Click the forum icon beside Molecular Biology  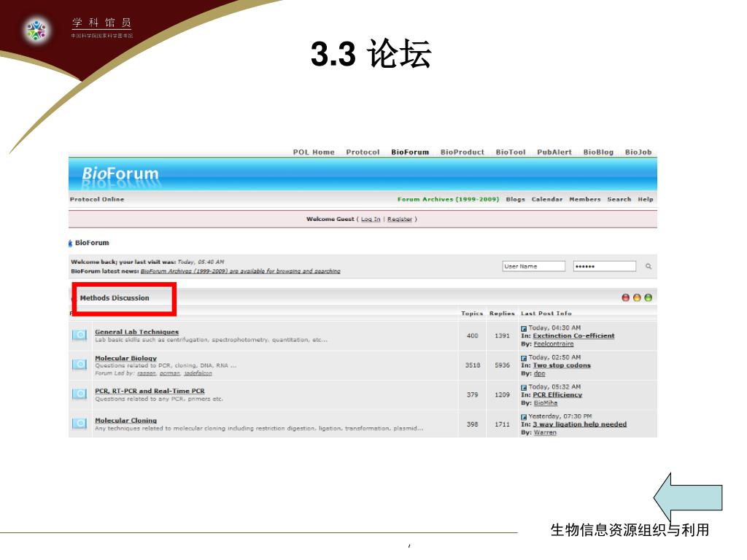[x=80, y=365]
